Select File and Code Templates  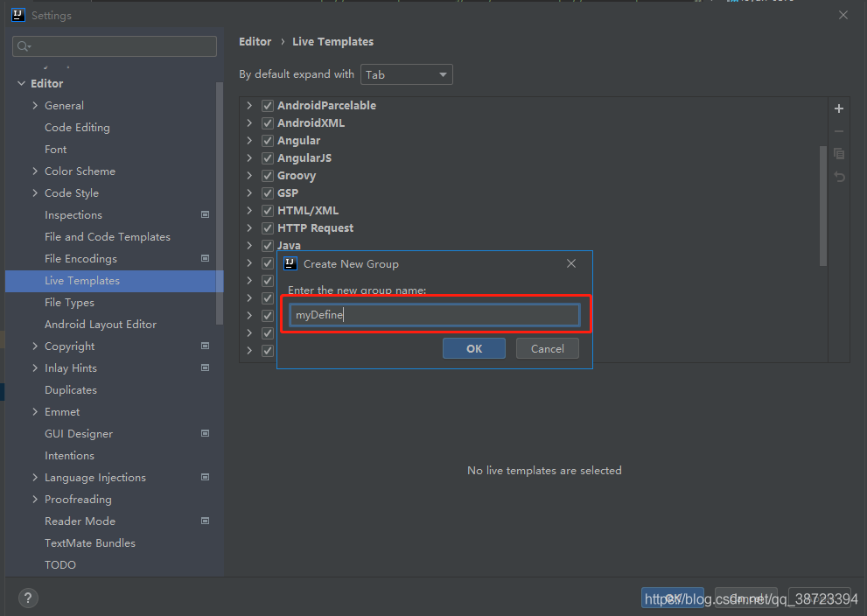pyautogui.click(x=108, y=236)
